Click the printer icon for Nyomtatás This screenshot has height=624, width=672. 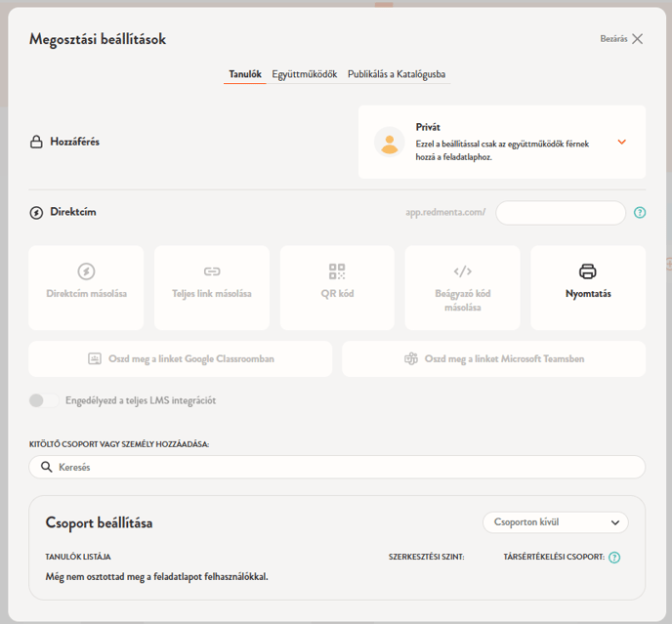(587, 271)
